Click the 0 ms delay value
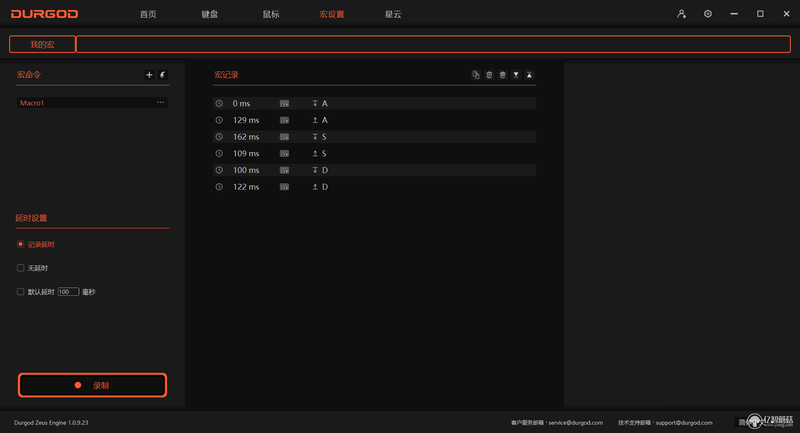Screen dimensions: 800x433 241,104
